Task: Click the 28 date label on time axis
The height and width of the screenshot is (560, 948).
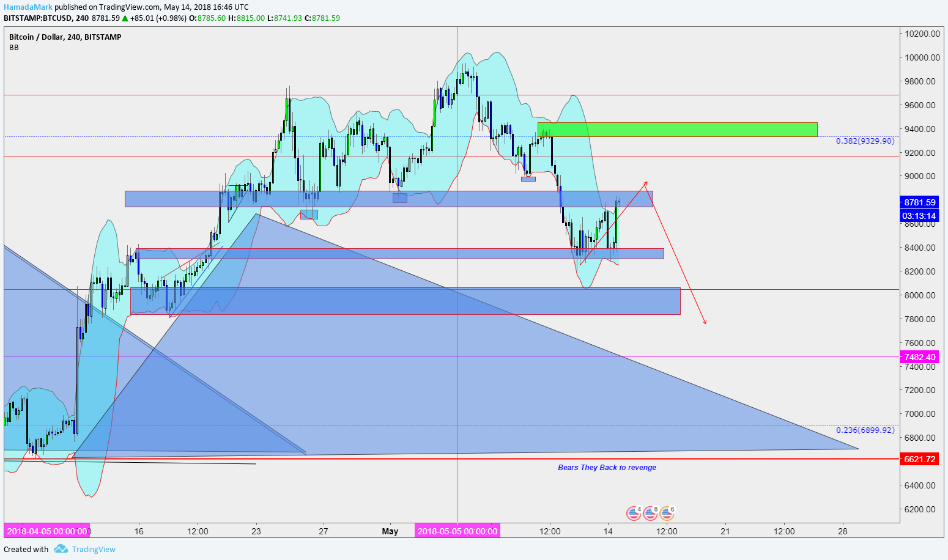Action: pos(843,531)
